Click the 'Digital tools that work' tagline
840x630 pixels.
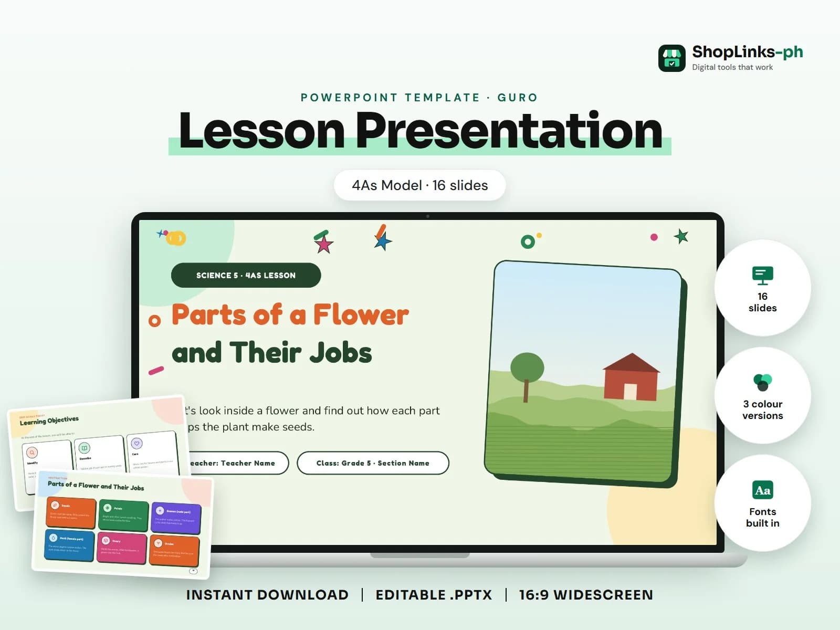[732, 67]
